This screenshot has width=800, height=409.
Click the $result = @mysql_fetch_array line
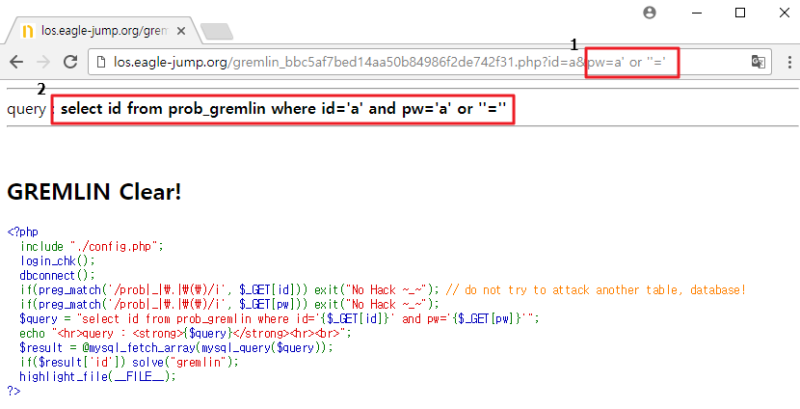point(177,348)
